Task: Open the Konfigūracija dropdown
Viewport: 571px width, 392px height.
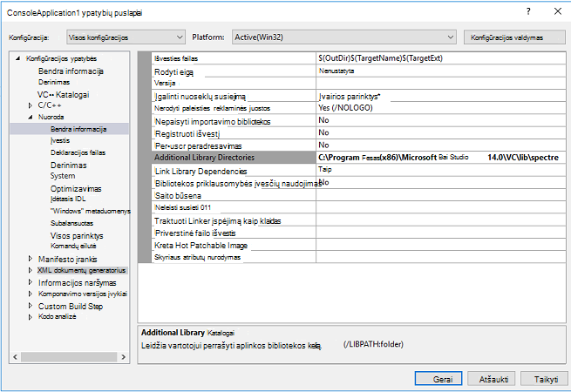Action: click(126, 37)
